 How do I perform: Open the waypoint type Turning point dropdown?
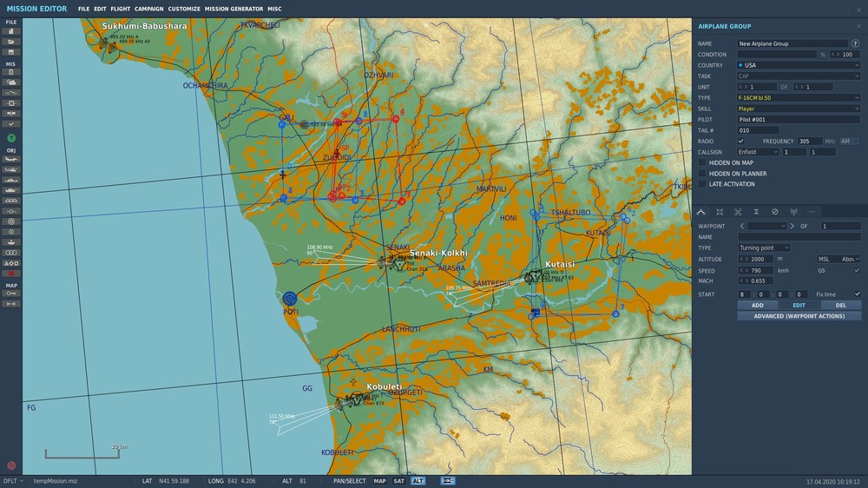pos(764,247)
